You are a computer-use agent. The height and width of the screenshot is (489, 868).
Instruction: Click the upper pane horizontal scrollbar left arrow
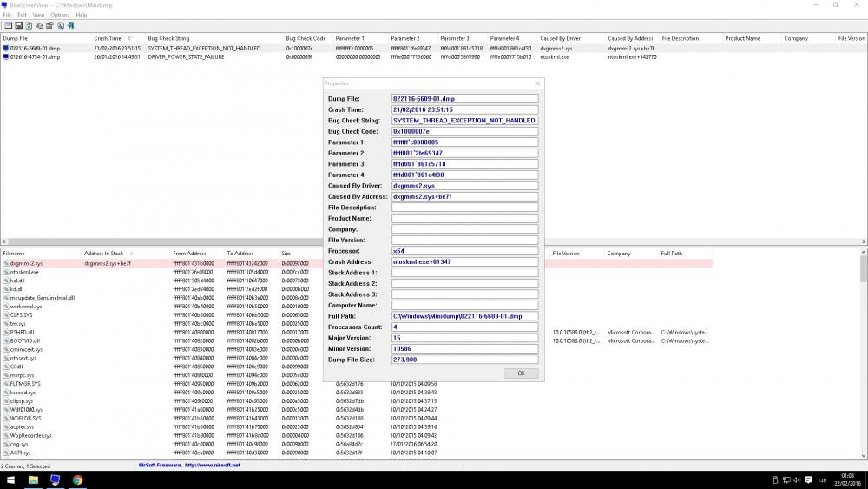pyautogui.click(x=3, y=241)
